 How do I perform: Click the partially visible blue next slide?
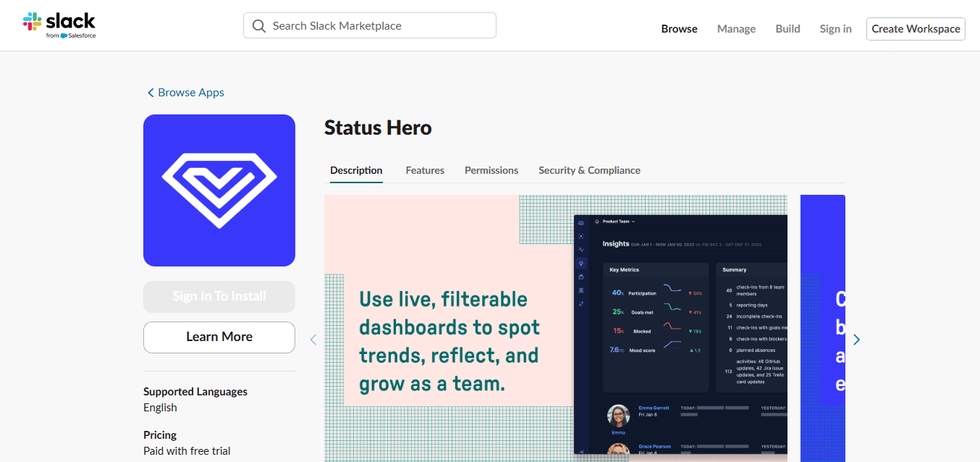823,328
